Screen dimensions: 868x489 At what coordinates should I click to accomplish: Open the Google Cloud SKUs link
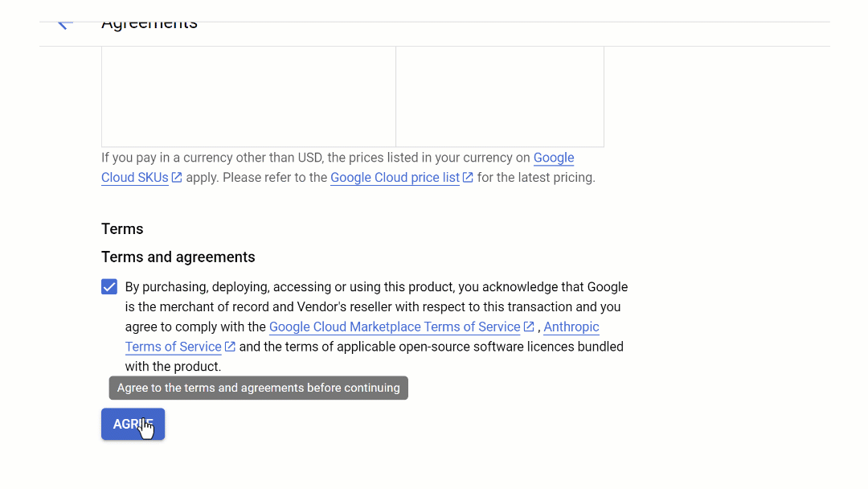[134, 178]
